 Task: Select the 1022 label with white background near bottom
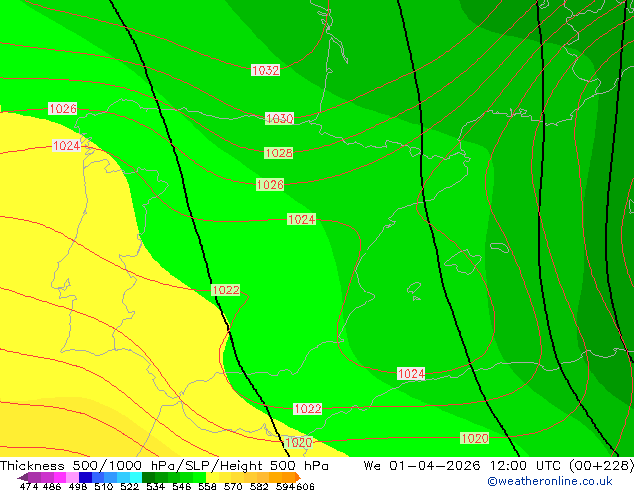pyautogui.click(x=308, y=409)
